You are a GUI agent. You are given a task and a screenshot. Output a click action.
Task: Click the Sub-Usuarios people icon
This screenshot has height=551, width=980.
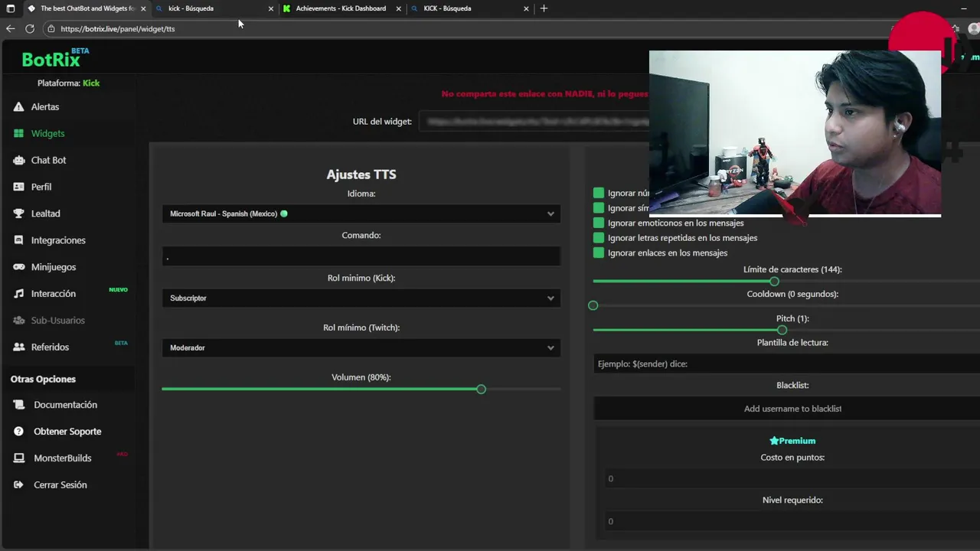click(x=19, y=321)
